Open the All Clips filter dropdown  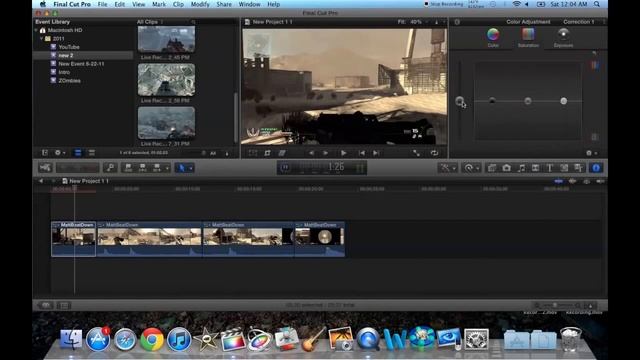pyautogui.click(x=150, y=22)
